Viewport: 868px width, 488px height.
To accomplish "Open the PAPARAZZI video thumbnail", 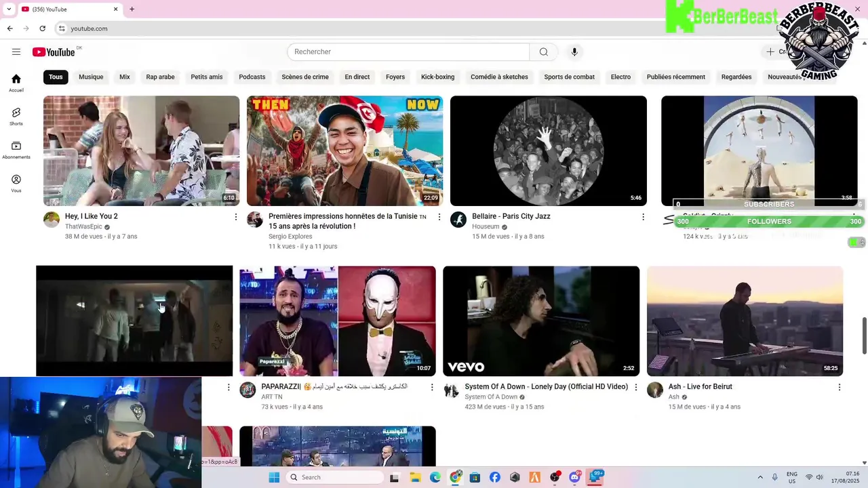I will pos(338,321).
